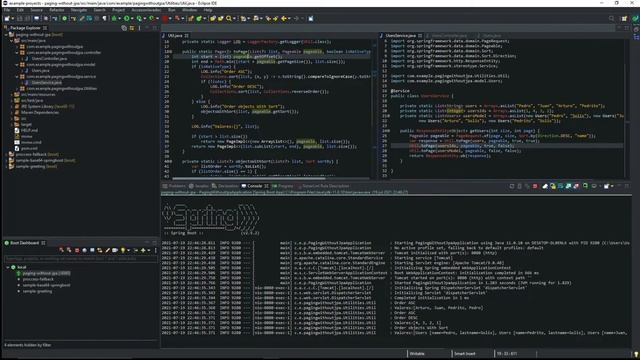Open the Help menu
The height and width of the screenshot is (360, 640).
click(x=208, y=10)
